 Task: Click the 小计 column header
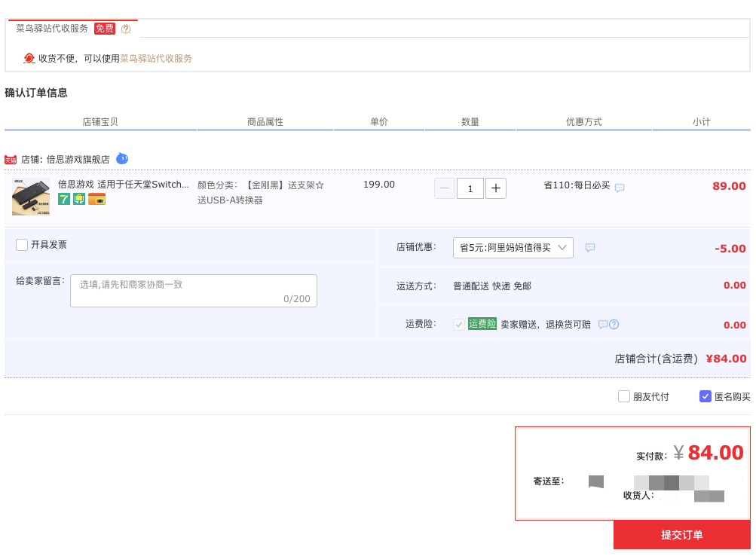(x=702, y=122)
